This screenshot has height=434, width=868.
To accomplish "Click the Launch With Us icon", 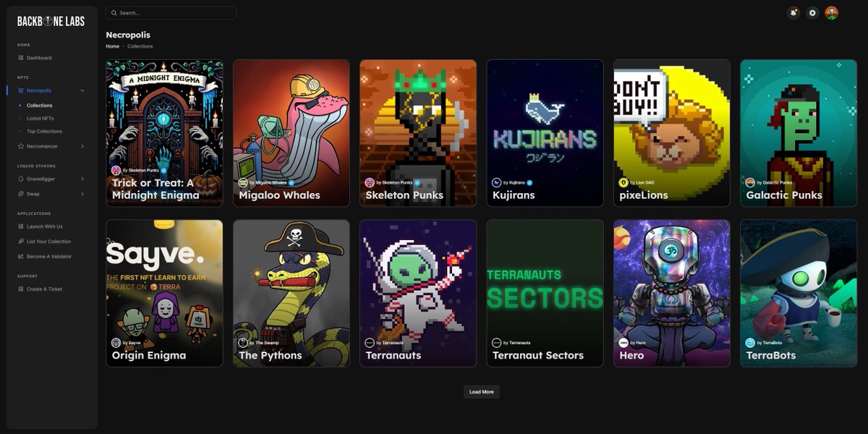I will point(21,226).
